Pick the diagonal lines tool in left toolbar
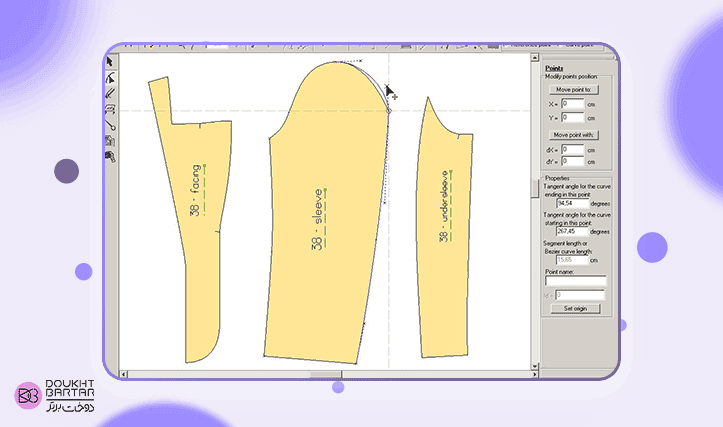 click(x=110, y=94)
